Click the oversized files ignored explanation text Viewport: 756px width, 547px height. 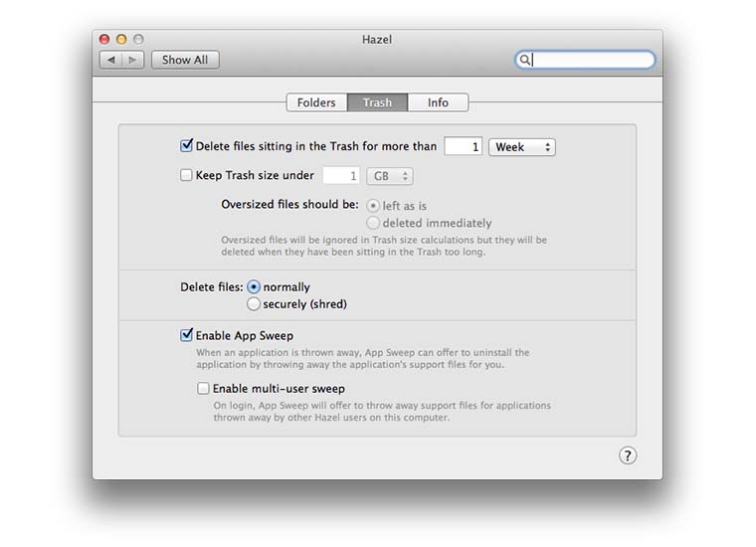tap(384, 246)
